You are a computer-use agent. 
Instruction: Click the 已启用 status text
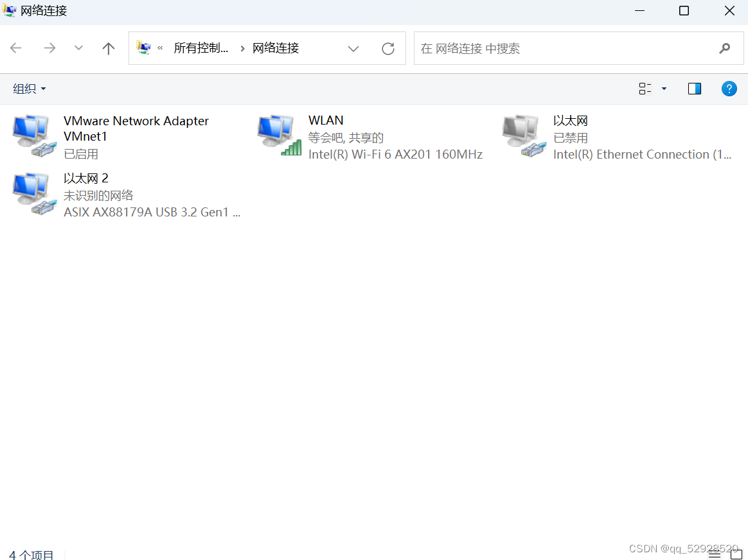[x=80, y=154]
